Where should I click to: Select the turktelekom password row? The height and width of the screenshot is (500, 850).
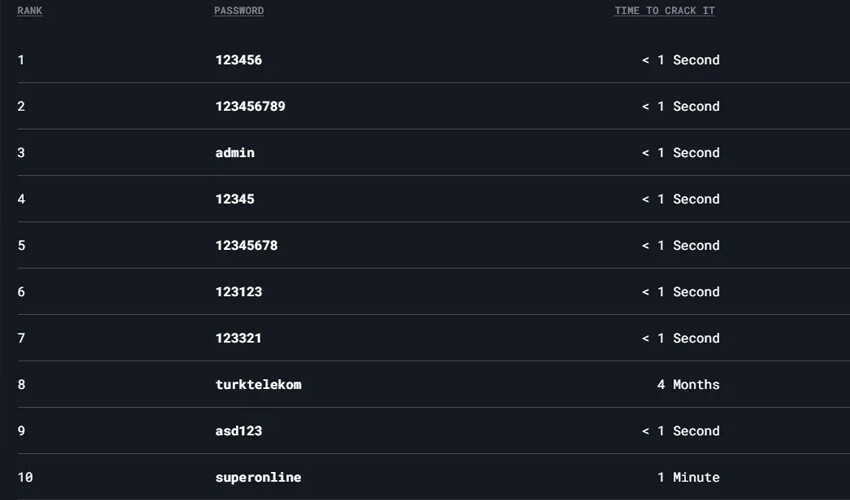(258, 385)
